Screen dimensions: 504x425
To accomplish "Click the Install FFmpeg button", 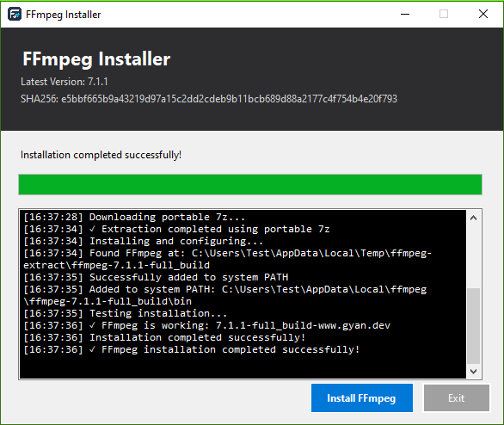I will [361, 397].
